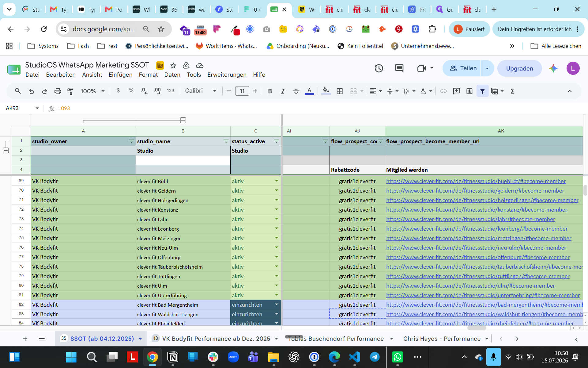Image resolution: width=588 pixels, height=368 pixels.
Task: Open the fill color paint bucket
Action: [x=326, y=91]
